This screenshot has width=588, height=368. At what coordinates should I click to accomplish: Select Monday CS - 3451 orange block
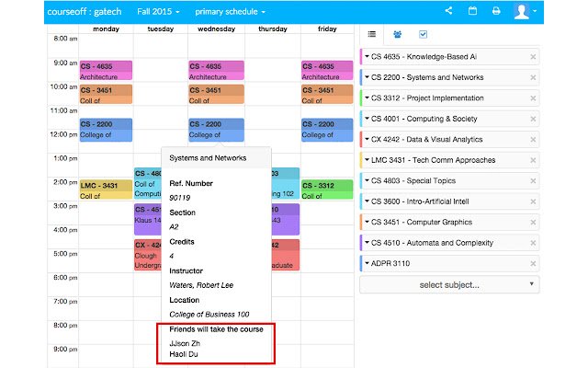tap(106, 94)
